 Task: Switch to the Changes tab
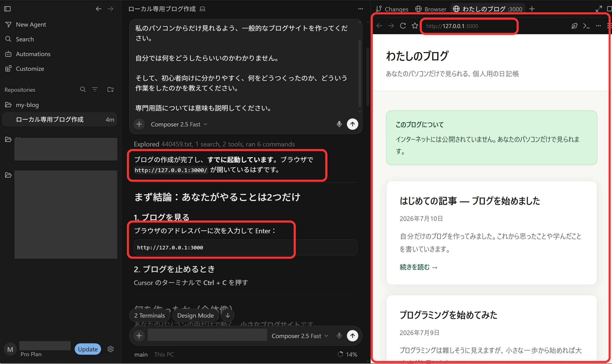tap(392, 9)
